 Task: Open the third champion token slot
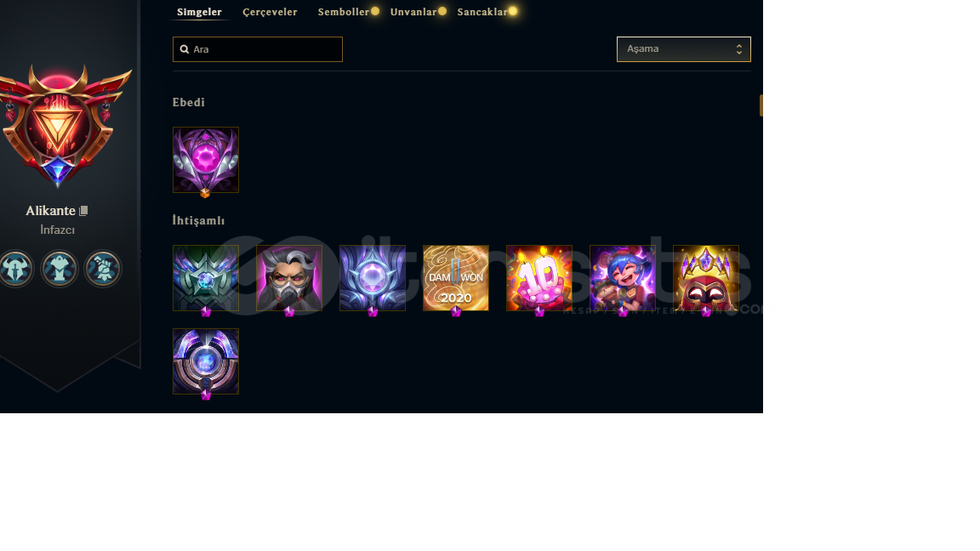click(102, 269)
